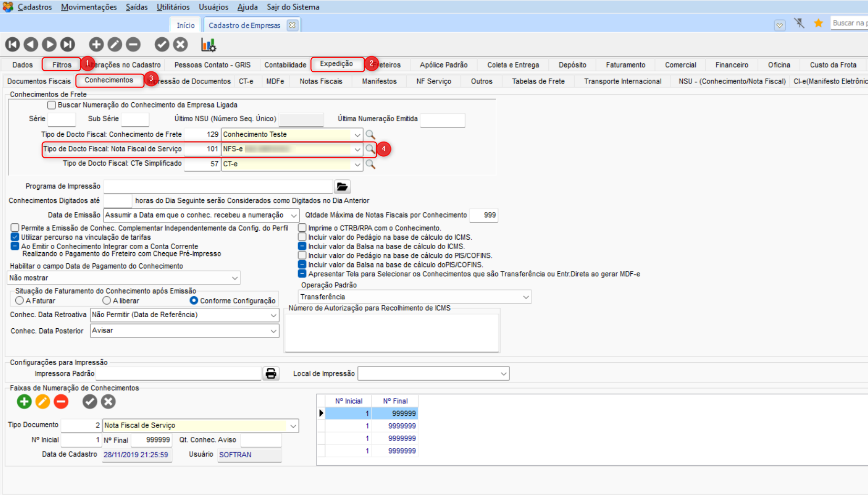Browse for Programa de Impressão folder
The height and width of the screenshot is (495, 868).
click(342, 187)
